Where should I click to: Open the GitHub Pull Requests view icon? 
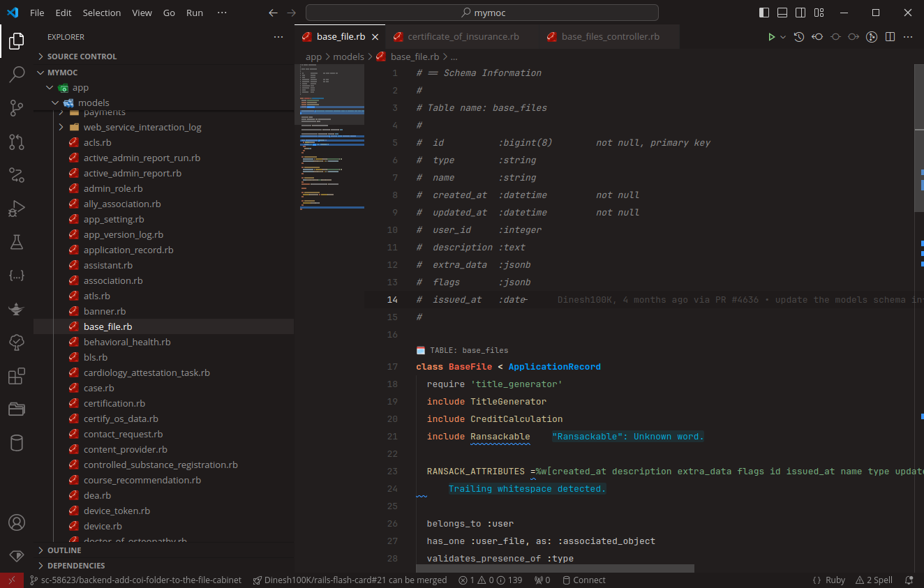point(17,142)
